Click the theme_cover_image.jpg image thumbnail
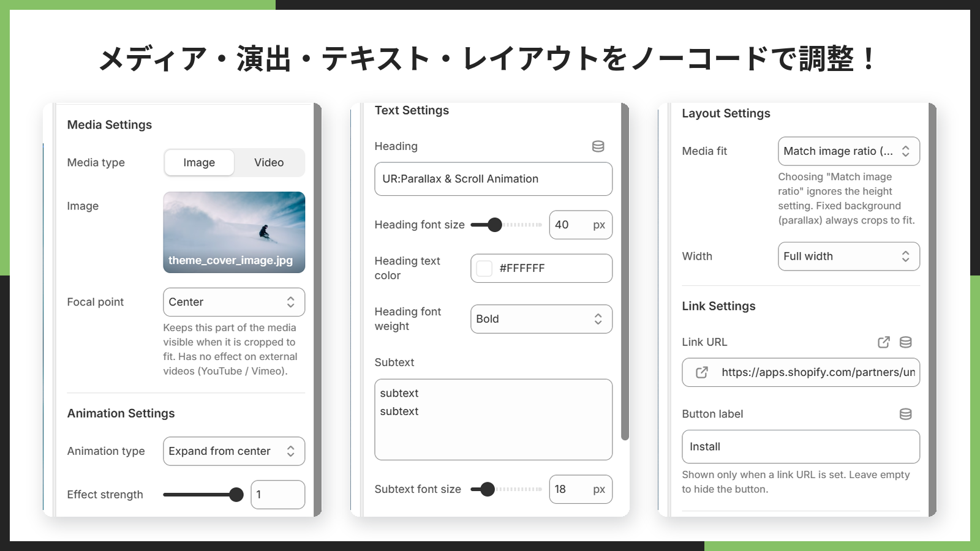This screenshot has width=980, height=551. point(234,232)
